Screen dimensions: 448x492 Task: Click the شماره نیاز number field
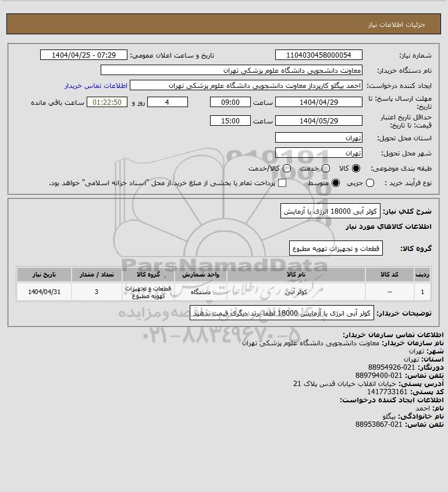(x=318, y=55)
